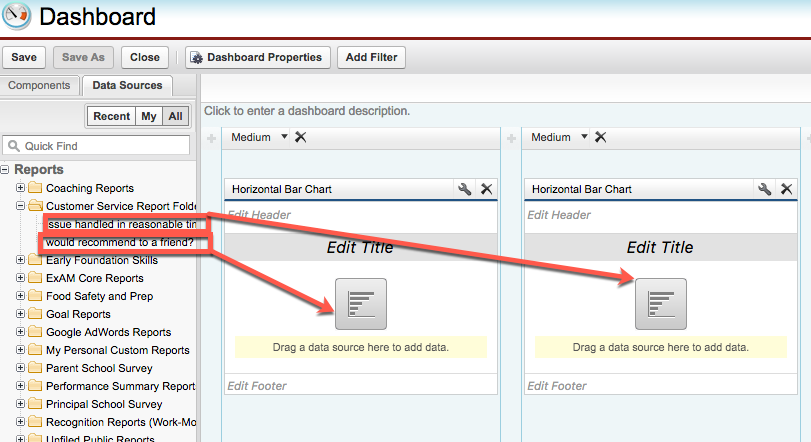This screenshot has height=442, width=811.
Task: Click the Save button
Action: tap(24, 57)
